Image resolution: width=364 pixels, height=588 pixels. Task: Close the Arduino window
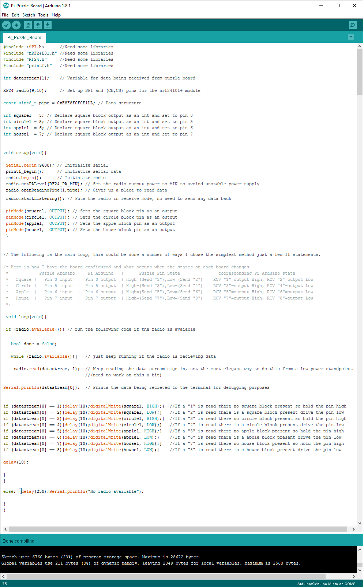(x=354, y=5)
